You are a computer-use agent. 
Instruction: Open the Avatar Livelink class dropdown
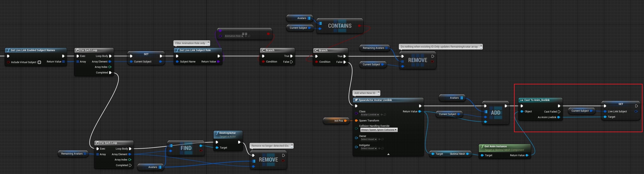(370, 115)
